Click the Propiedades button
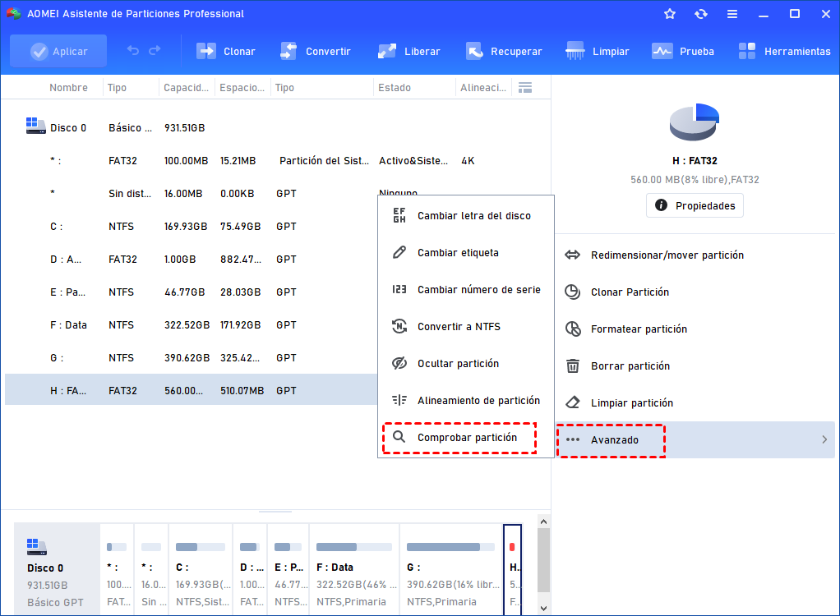840x616 pixels. pos(695,205)
